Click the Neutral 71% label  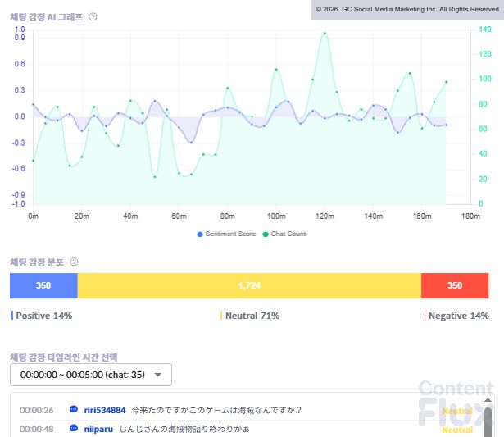[x=252, y=316]
